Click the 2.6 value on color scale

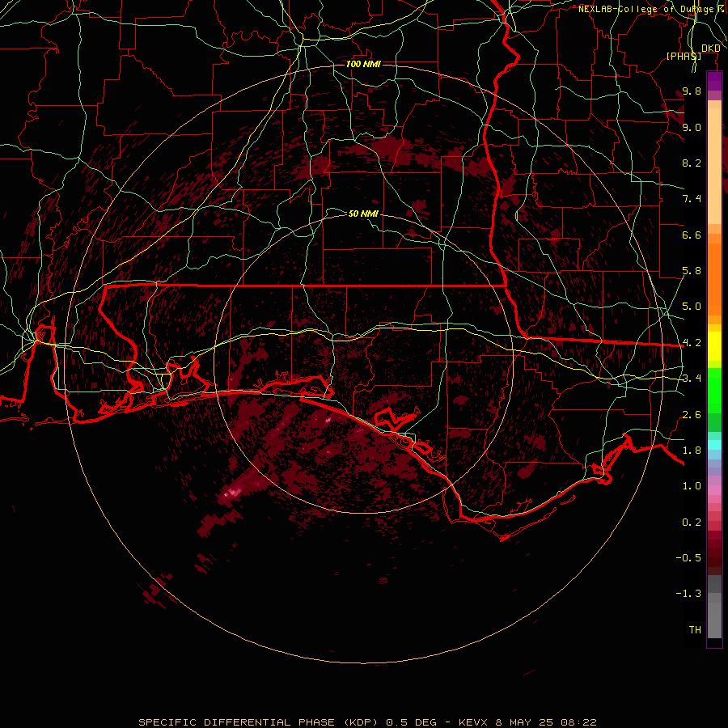tap(692, 415)
